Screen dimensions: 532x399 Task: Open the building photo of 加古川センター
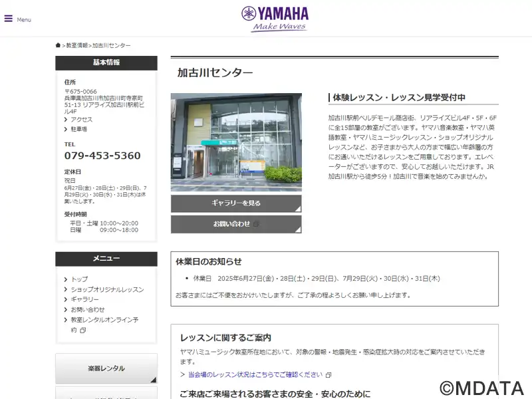[x=236, y=142]
